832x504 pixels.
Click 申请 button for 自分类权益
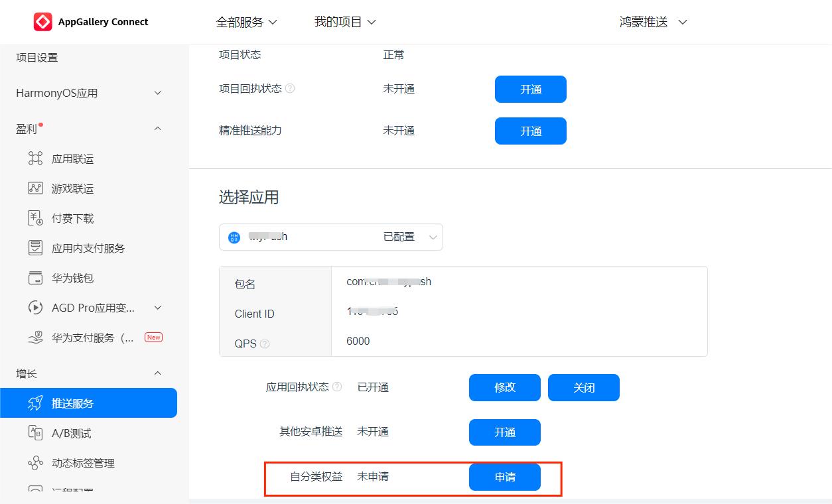[505, 477]
